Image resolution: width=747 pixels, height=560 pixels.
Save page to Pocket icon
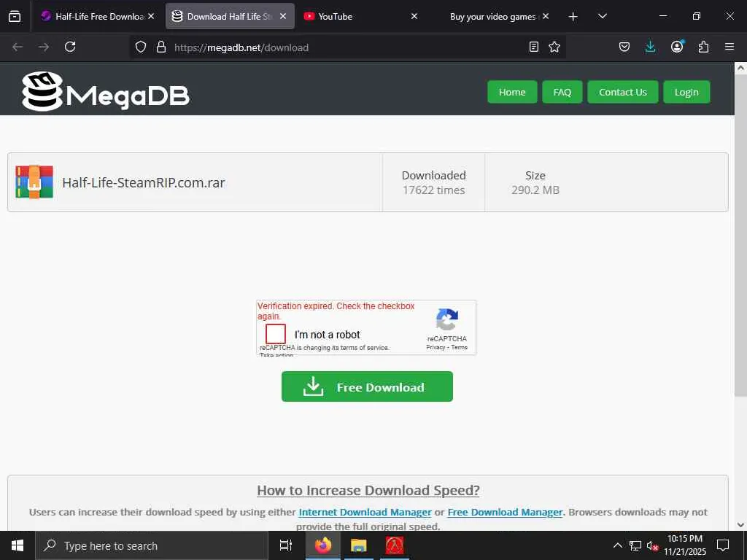[624, 47]
